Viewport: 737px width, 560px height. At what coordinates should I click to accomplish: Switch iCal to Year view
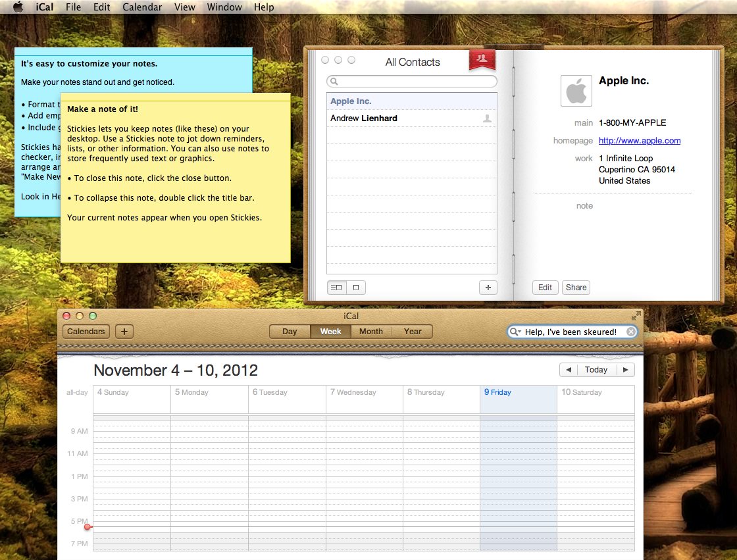412,332
